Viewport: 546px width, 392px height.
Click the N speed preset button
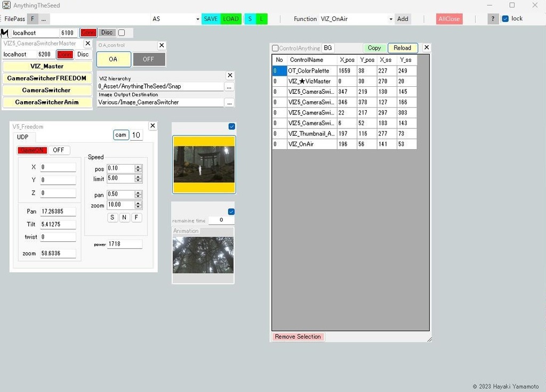click(124, 217)
